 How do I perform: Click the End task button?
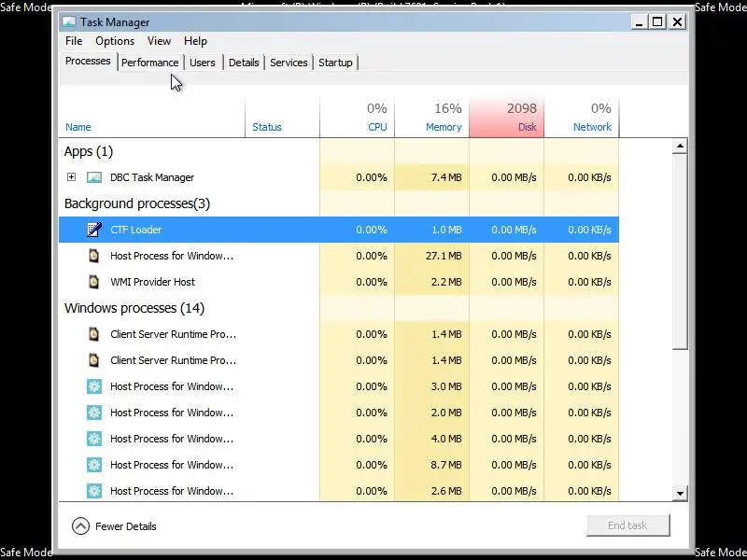pyautogui.click(x=627, y=525)
